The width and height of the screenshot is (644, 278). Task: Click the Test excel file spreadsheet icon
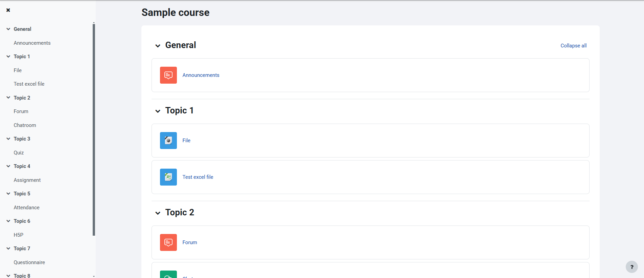click(168, 177)
